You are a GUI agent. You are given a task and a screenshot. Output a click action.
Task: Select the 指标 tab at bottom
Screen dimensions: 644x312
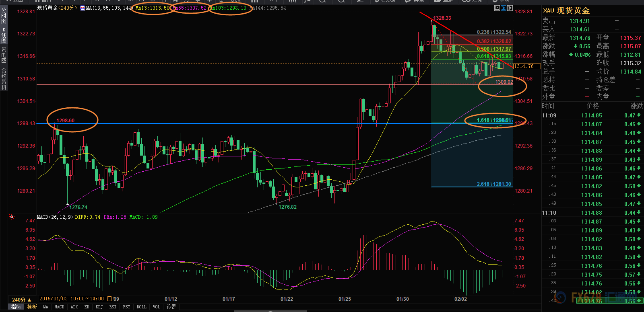[x=16, y=307]
